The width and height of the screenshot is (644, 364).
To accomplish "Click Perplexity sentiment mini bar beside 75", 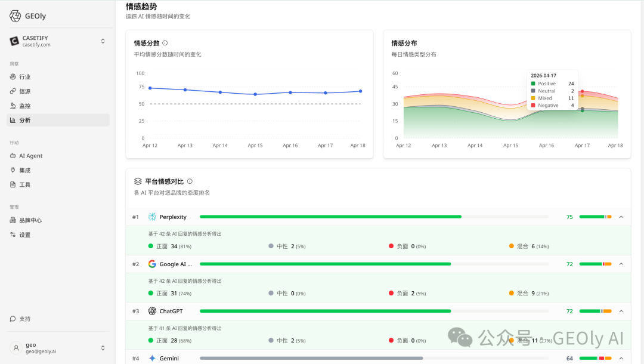I will [596, 217].
